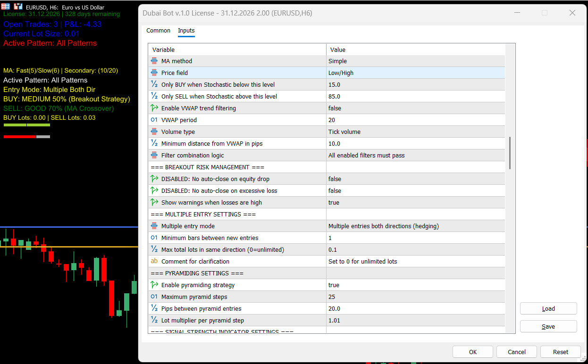Screen dimensions: 588x364
Task: Toggle Enable pyramiding strategy true value
Action: (x=416, y=285)
